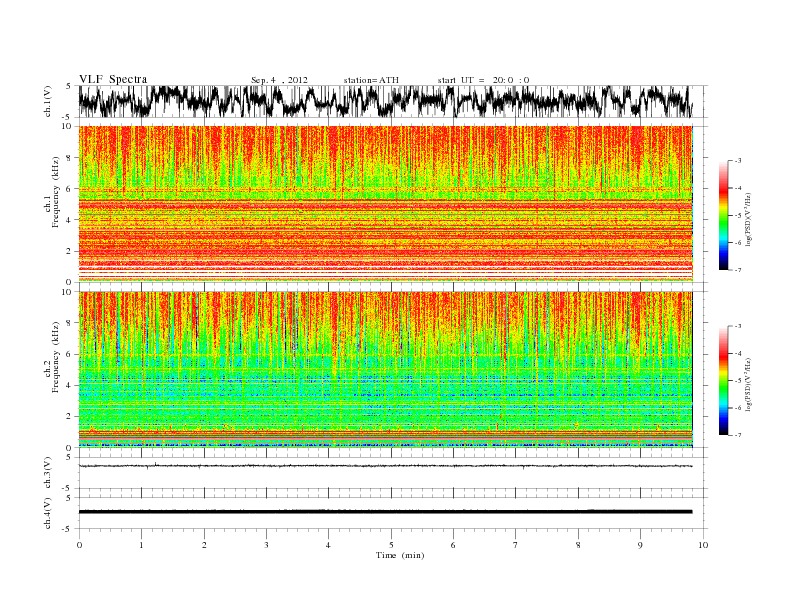792x612 pixels.
Task: Click the time axis tick label "9"
Action: [x=640, y=545]
